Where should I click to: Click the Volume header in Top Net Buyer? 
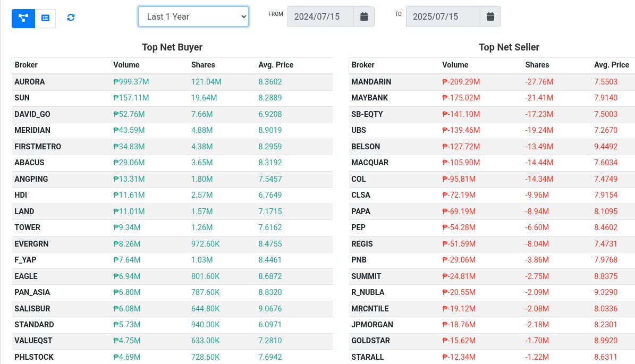coord(126,65)
